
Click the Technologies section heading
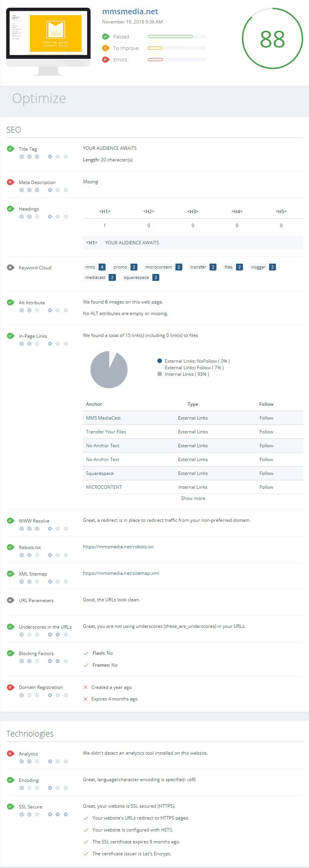coord(30,734)
